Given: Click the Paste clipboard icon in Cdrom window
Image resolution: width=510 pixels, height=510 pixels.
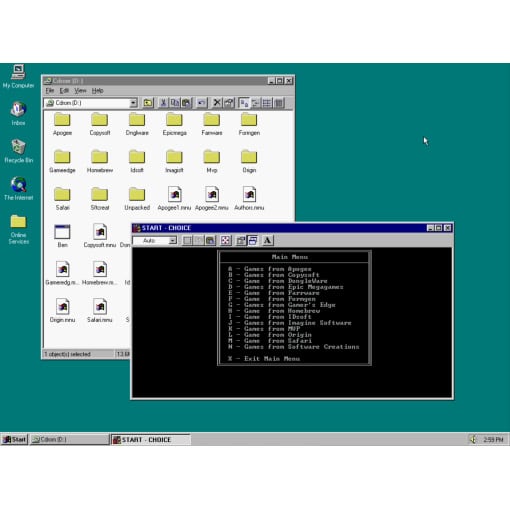Looking at the screenshot, I should click(186, 103).
